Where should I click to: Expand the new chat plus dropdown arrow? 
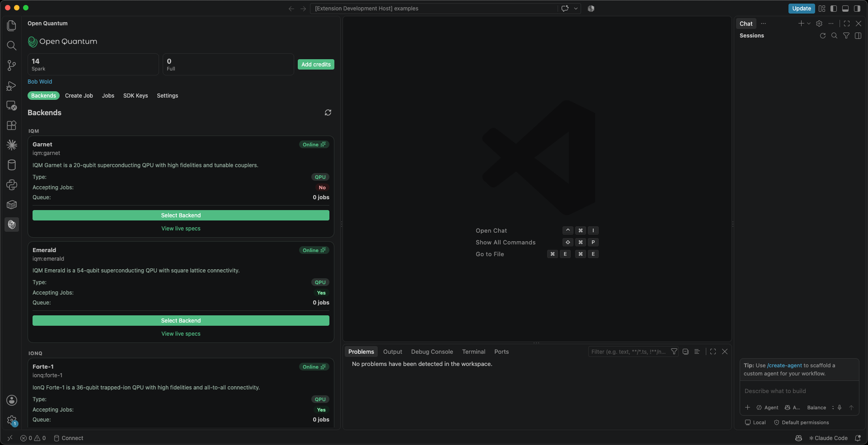pos(809,23)
